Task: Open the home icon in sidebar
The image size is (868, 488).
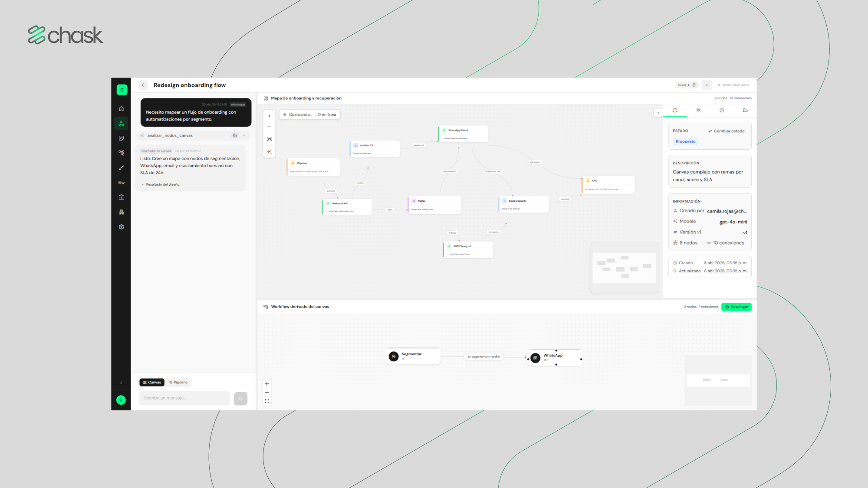Action: coord(122,108)
